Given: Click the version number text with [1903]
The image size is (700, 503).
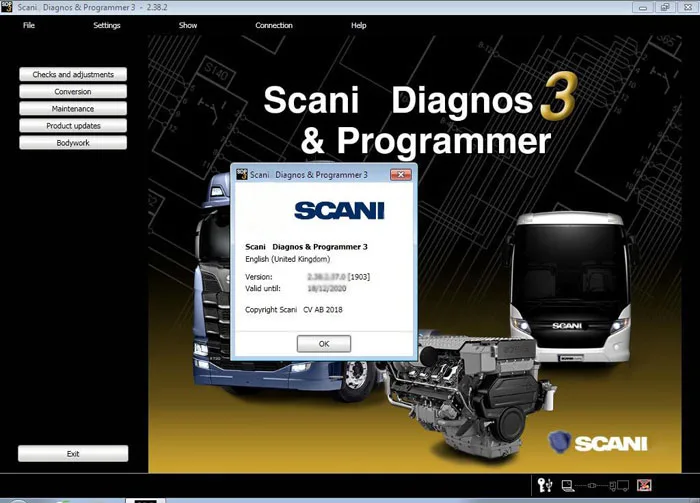Looking at the screenshot, I should pos(338,277).
